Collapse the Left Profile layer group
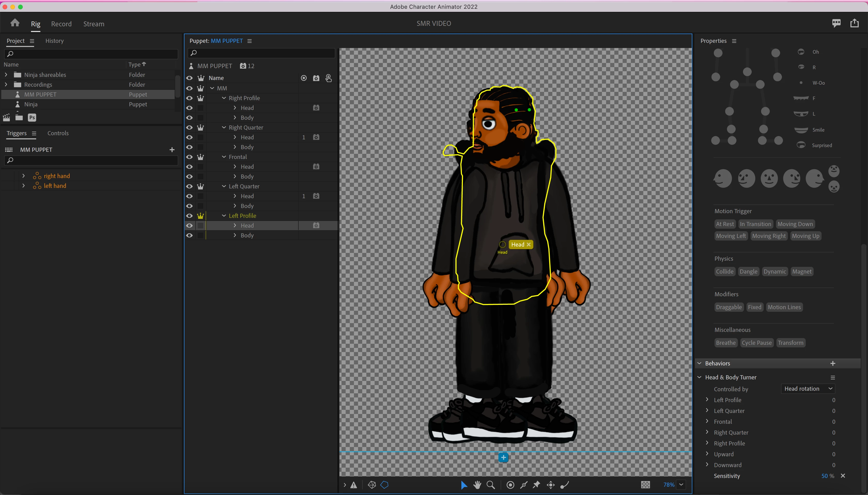868x495 pixels. click(224, 216)
